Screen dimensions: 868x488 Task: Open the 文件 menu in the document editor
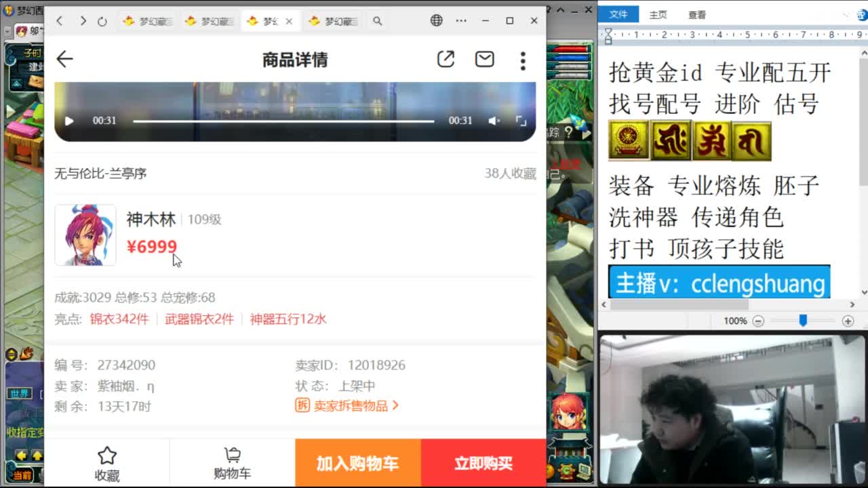(618, 14)
